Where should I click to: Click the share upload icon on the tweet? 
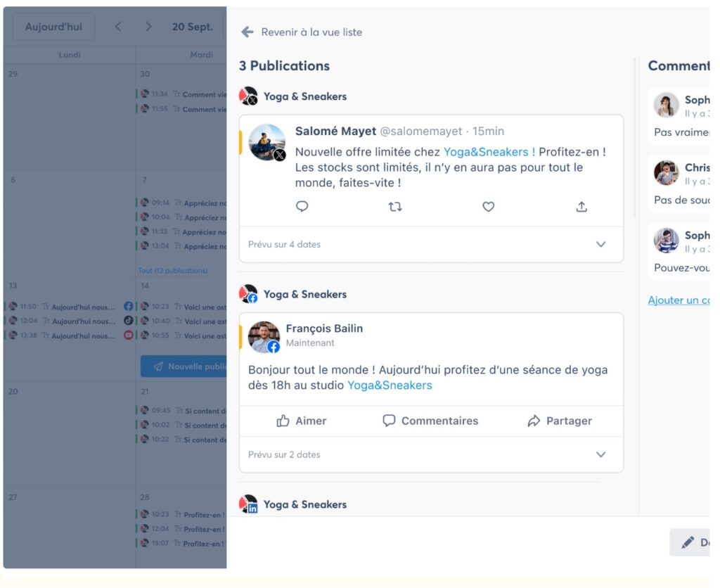(581, 207)
